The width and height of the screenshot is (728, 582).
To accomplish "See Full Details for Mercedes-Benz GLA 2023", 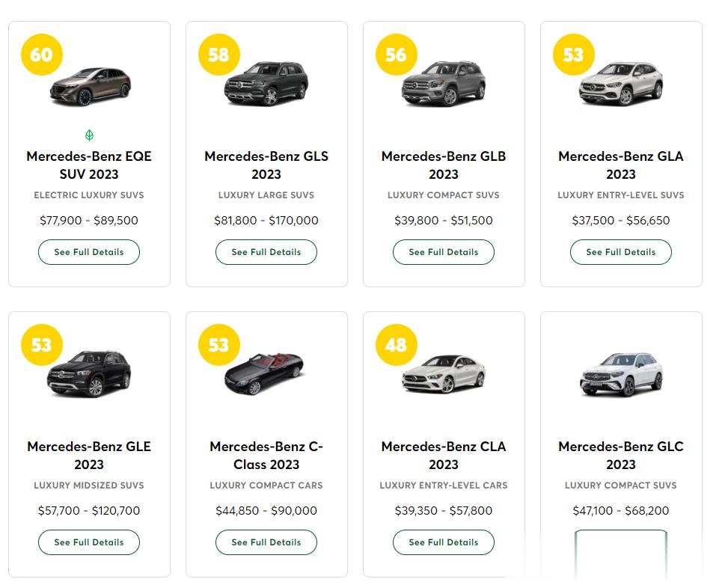I will (x=621, y=252).
